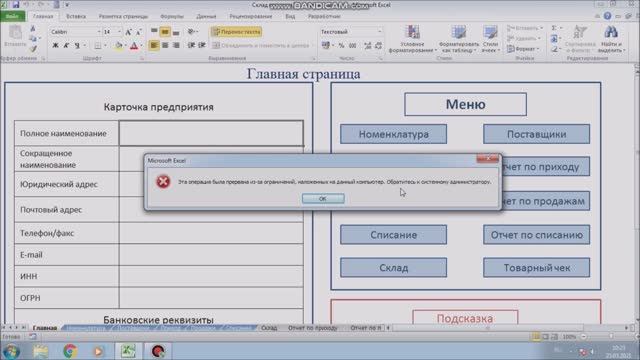Click the Склад menu button
The width and height of the screenshot is (640, 360).
click(393, 268)
